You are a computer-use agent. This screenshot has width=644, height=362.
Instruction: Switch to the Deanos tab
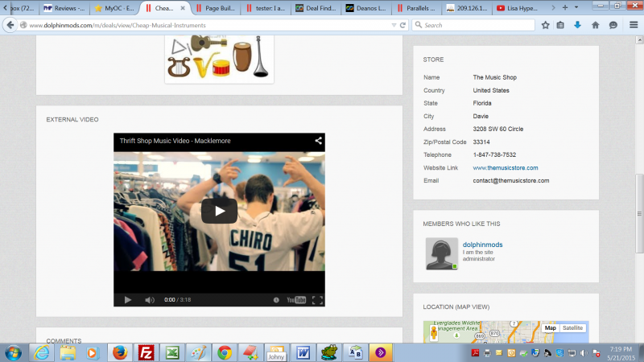(x=367, y=8)
